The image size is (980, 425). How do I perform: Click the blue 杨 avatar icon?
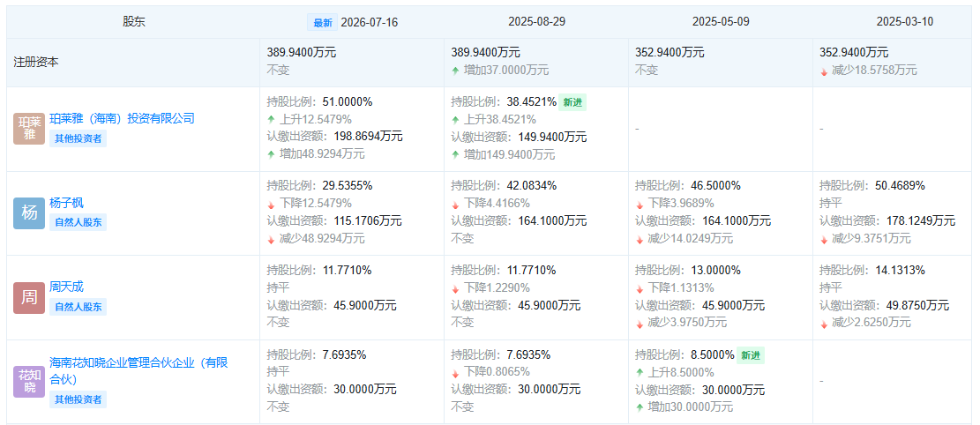click(29, 213)
